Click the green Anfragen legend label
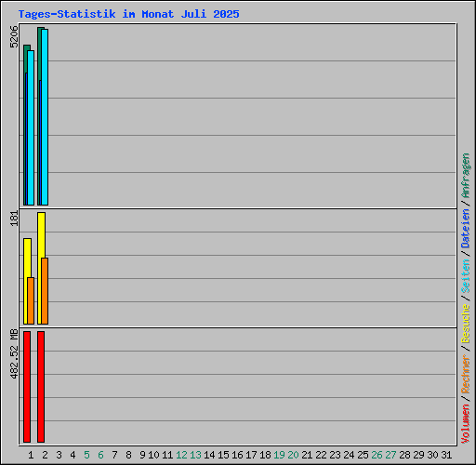This screenshot has height=465, width=476. (x=466, y=176)
